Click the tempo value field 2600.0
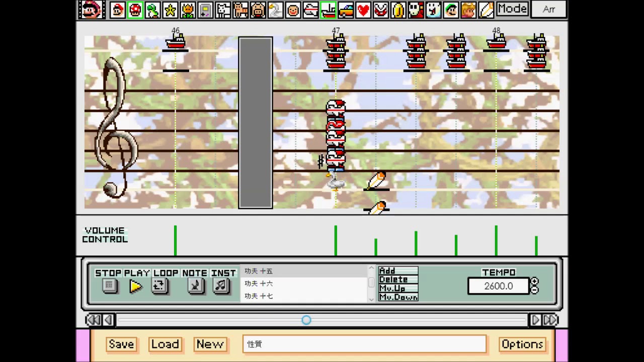Viewport: 644px width, 362px height. click(498, 286)
